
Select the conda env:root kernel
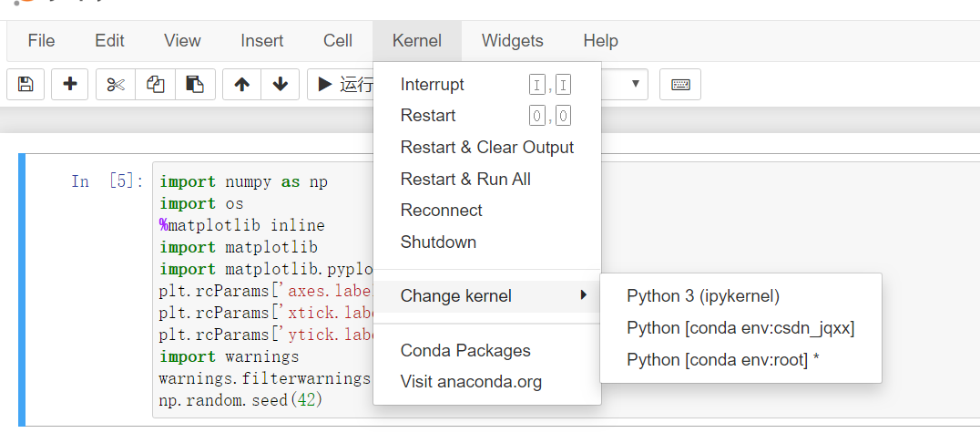click(x=723, y=360)
